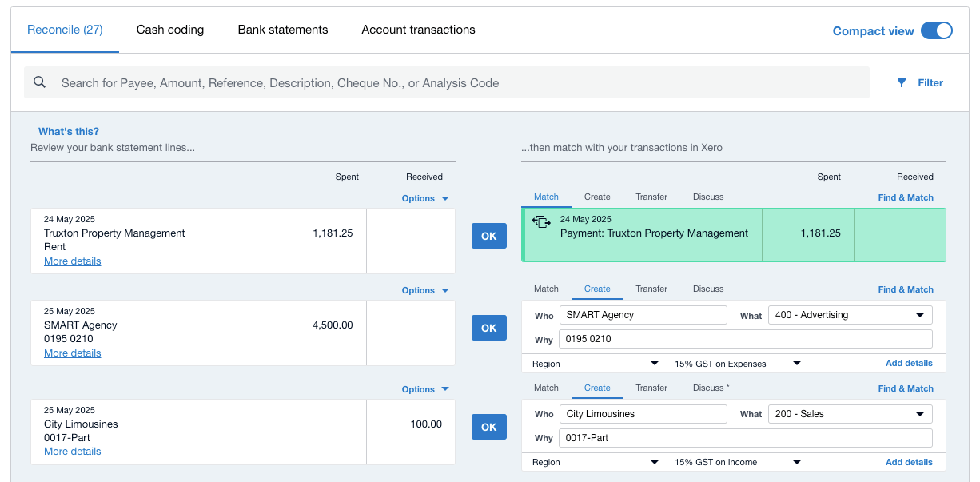Open the Reconcile (27) tab
The image size is (980, 482).
click(65, 30)
